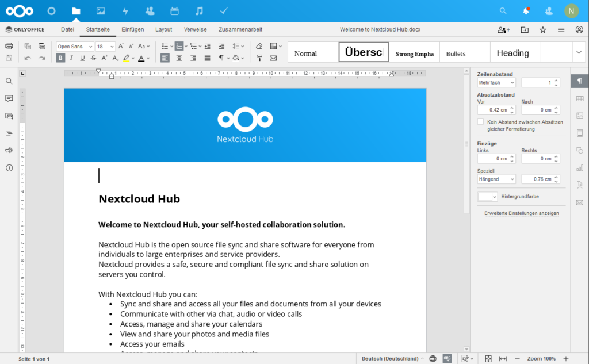589x364 pixels.
Task: Open the comments panel in left sidebar
Action: point(9,98)
